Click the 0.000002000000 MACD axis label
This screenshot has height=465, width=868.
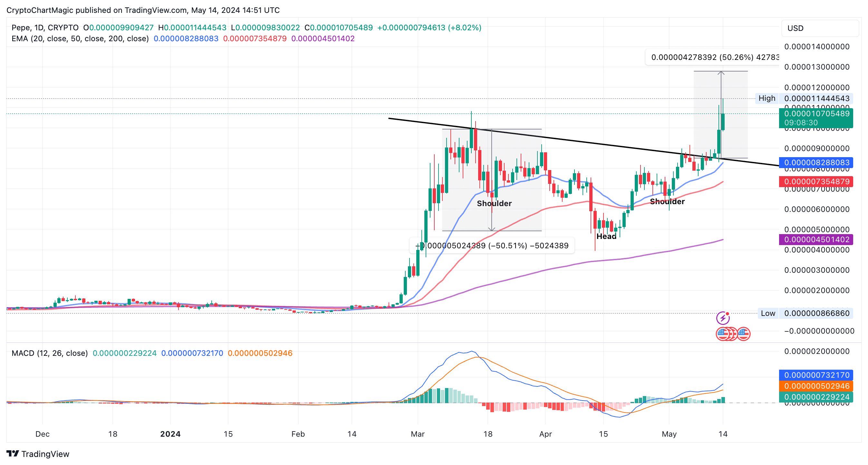(817, 351)
